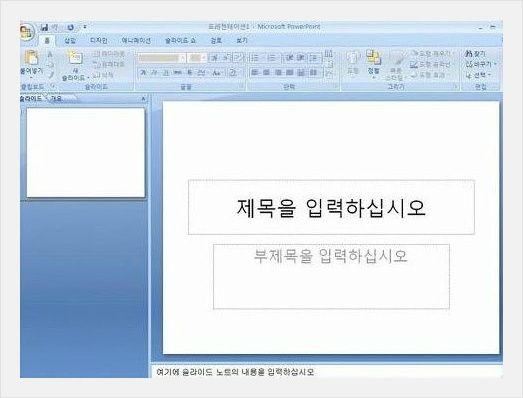Toggle align text left
This screenshot has width=523, height=398.
coord(255,72)
